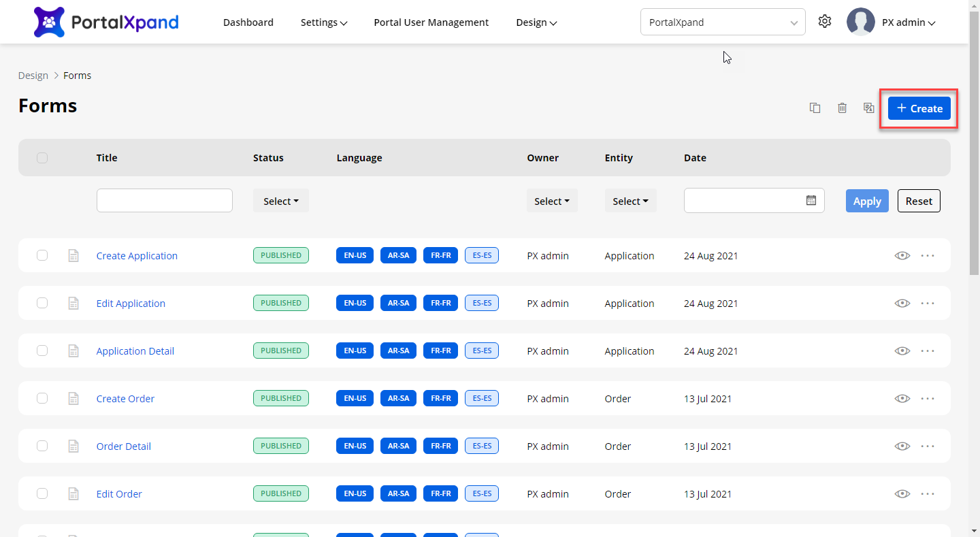Click eye icon on Create Order row

click(902, 399)
